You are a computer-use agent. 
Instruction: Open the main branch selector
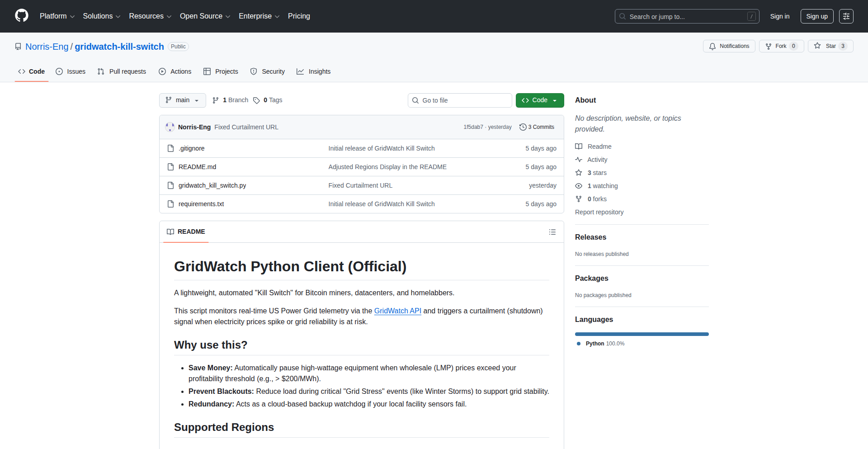182,100
